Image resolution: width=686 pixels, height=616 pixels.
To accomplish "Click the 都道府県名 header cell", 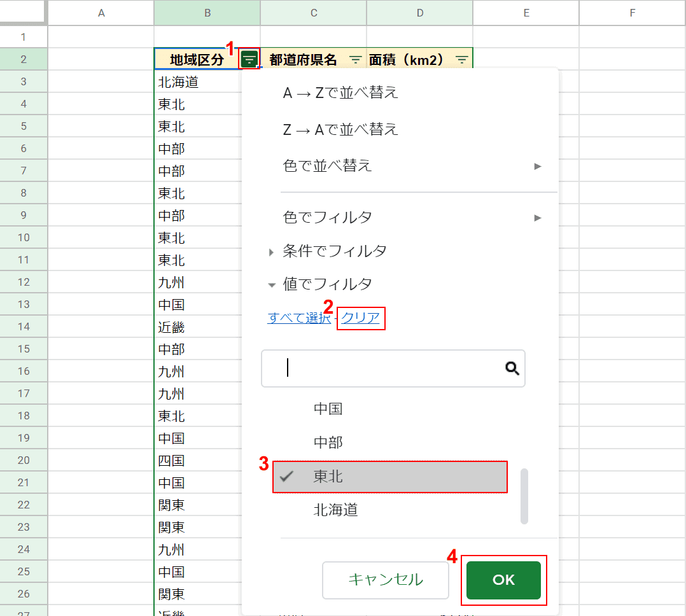I will click(304, 60).
